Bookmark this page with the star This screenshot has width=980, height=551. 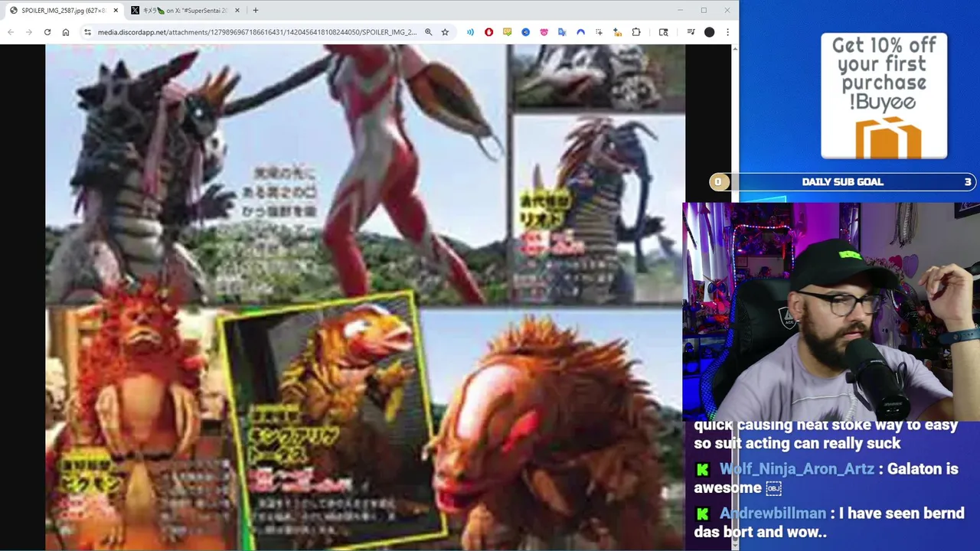[x=445, y=32]
